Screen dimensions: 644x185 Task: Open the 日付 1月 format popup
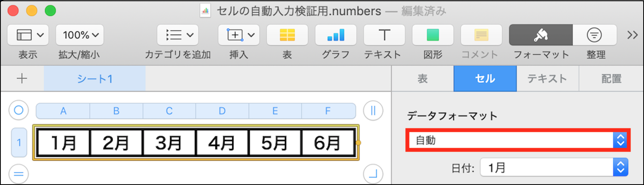[554, 168]
